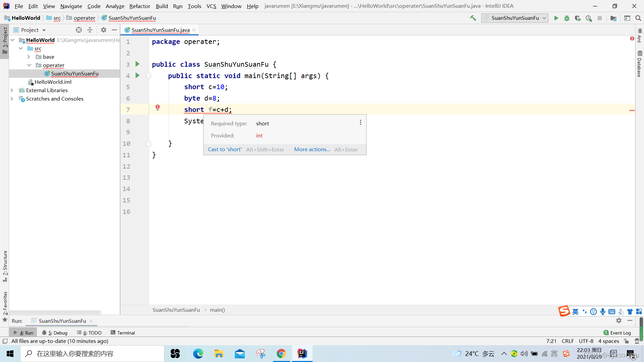Click run gutter arrow beside main method
This screenshot has width=644, height=362.
point(138,75)
